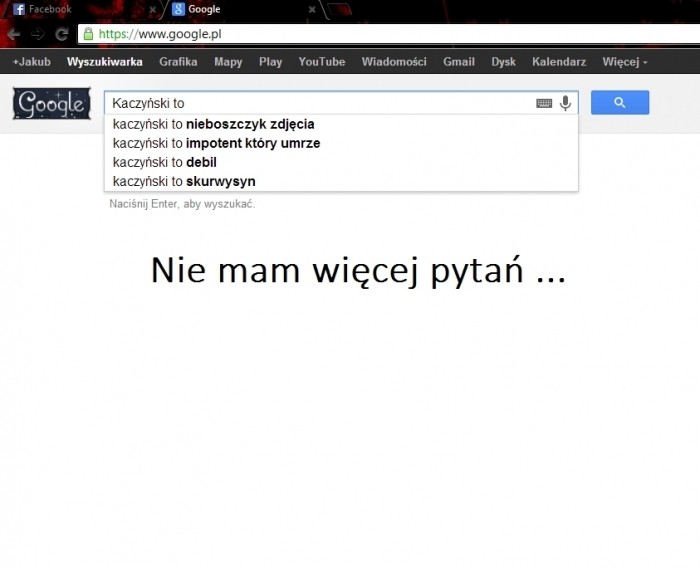Click the Google logo
The height and width of the screenshot is (567, 700).
pyautogui.click(x=51, y=104)
